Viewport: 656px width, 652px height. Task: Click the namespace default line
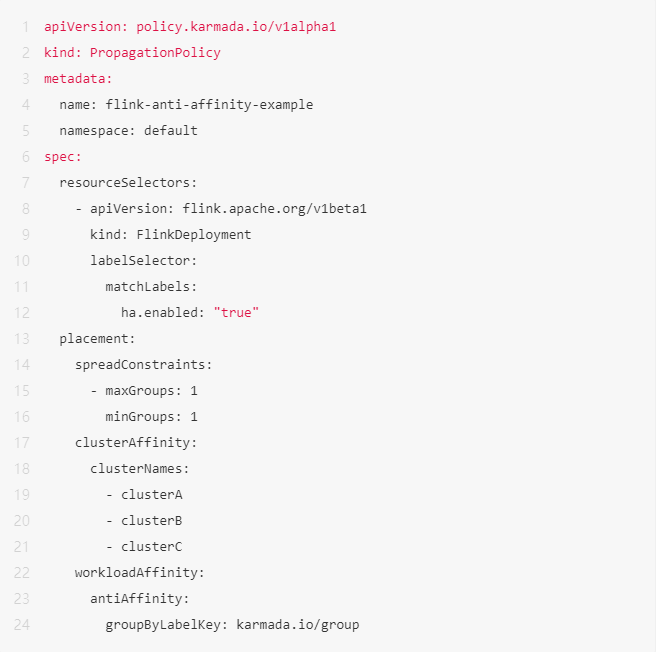(128, 130)
